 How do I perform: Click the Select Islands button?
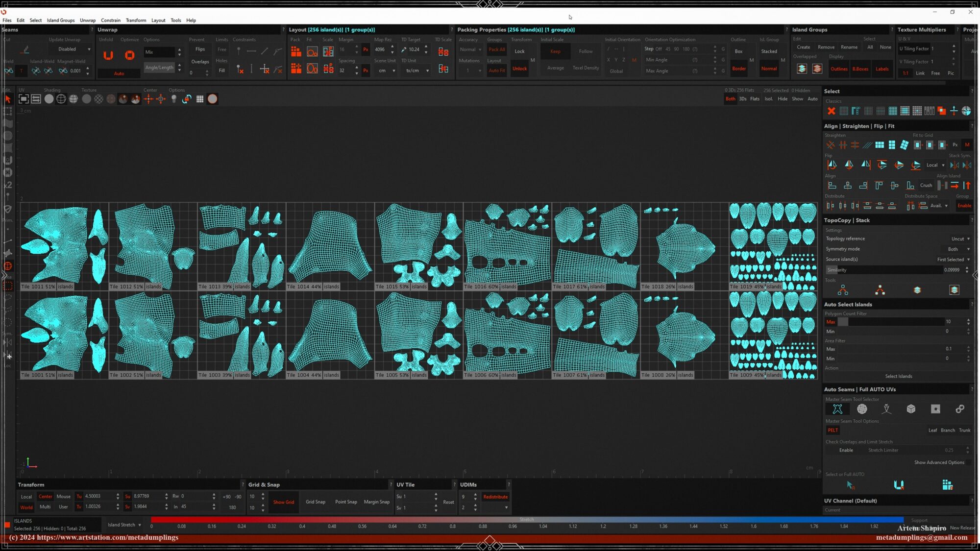tap(898, 377)
